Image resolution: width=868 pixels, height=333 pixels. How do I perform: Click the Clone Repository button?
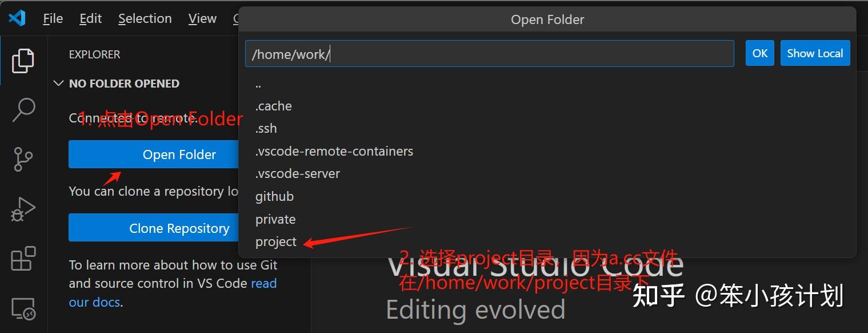(179, 228)
